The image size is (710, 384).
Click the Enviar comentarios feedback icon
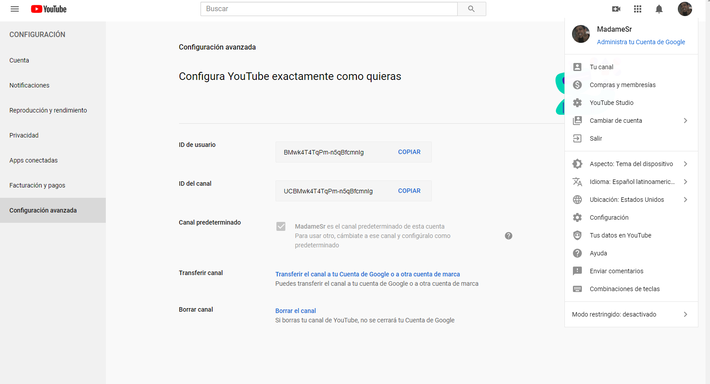point(577,271)
